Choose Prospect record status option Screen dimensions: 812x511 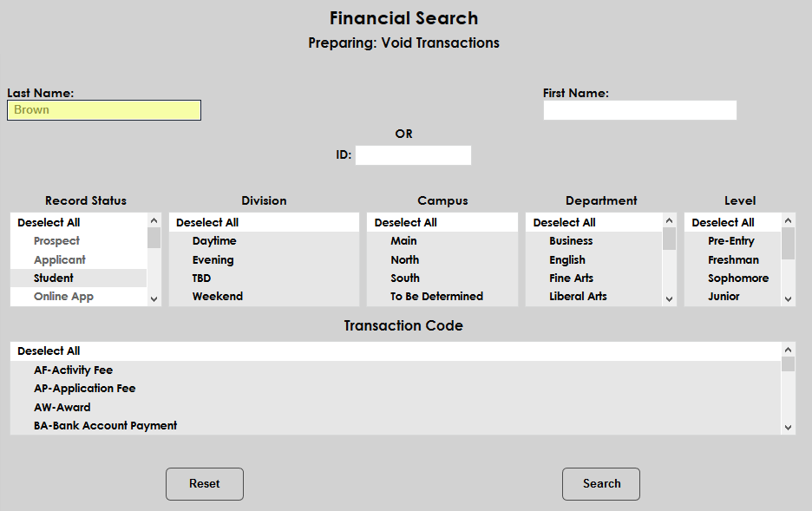click(x=56, y=241)
